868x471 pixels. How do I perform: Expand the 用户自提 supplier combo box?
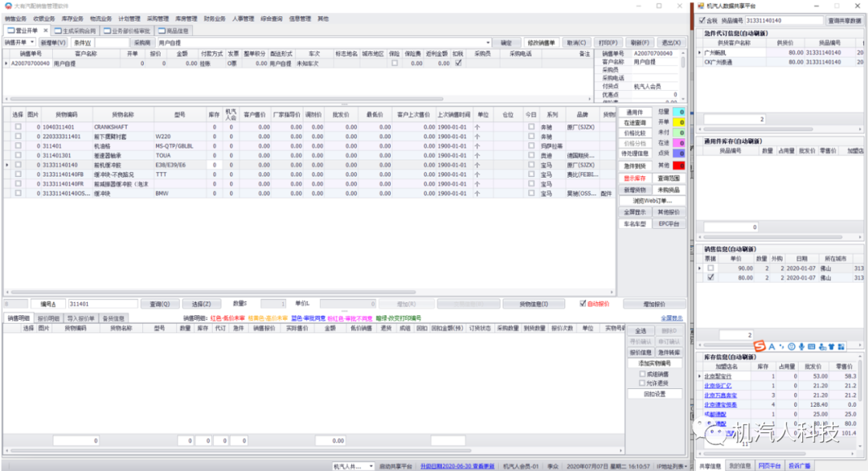(x=488, y=43)
